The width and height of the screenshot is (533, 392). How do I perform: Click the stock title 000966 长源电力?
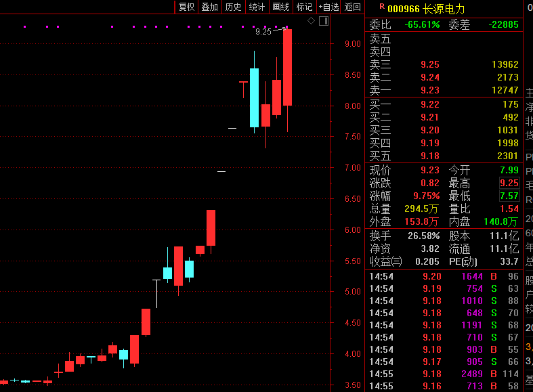[426, 9]
